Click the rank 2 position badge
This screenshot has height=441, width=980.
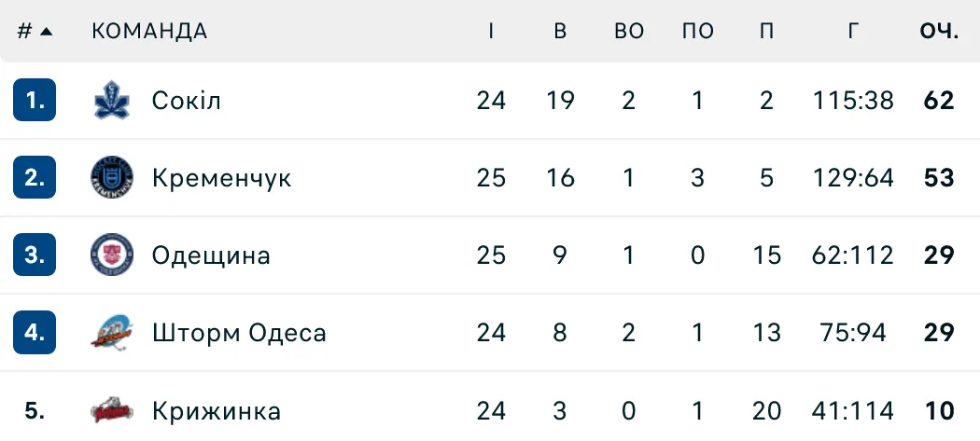35,178
